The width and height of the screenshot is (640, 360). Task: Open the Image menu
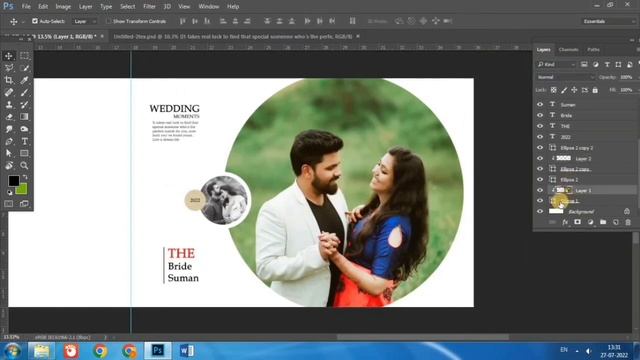click(63, 7)
